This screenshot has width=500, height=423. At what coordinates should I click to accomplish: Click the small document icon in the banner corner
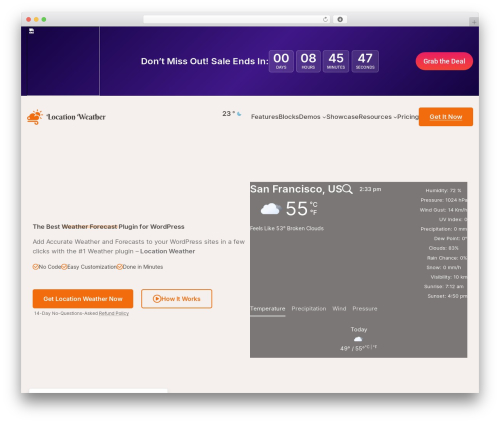click(31, 31)
